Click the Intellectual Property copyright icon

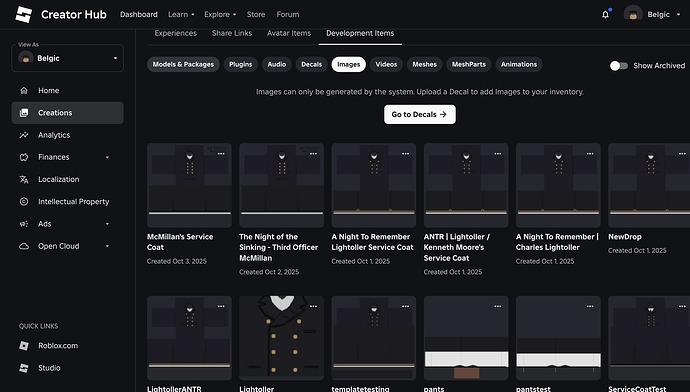click(x=24, y=201)
